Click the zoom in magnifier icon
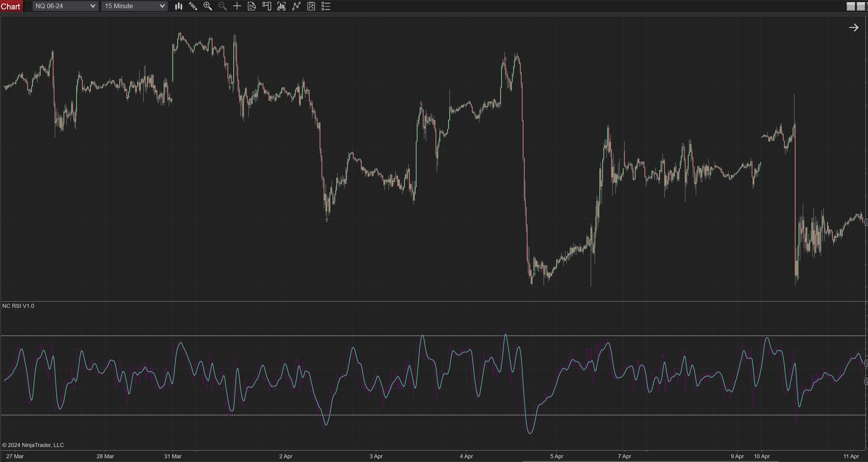This screenshot has height=462, width=868. (x=208, y=6)
